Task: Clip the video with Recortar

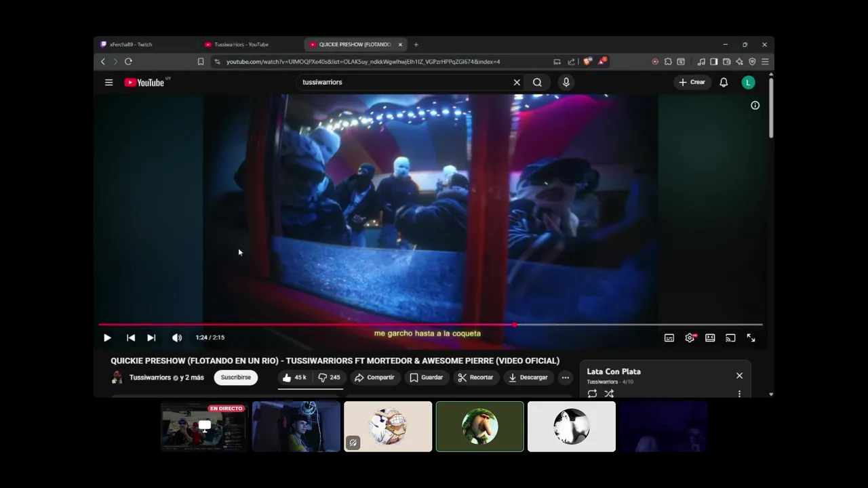Action: 475,378
